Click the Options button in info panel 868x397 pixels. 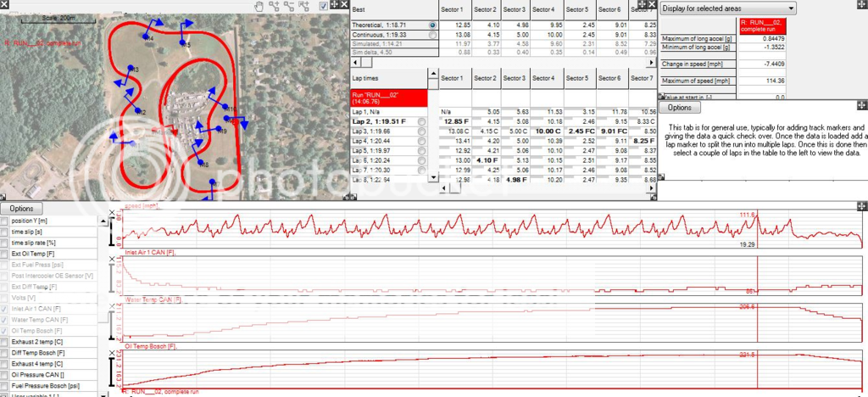click(x=680, y=108)
